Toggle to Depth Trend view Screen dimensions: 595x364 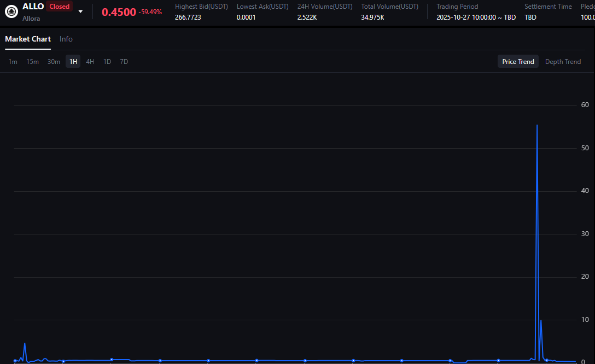coord(563,62)
